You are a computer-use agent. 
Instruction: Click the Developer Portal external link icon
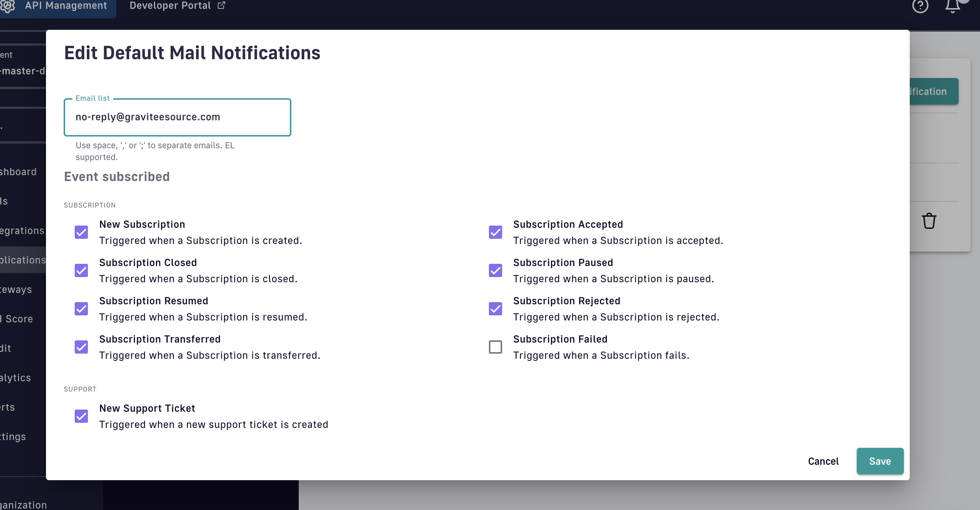click(x=221, y=5)
